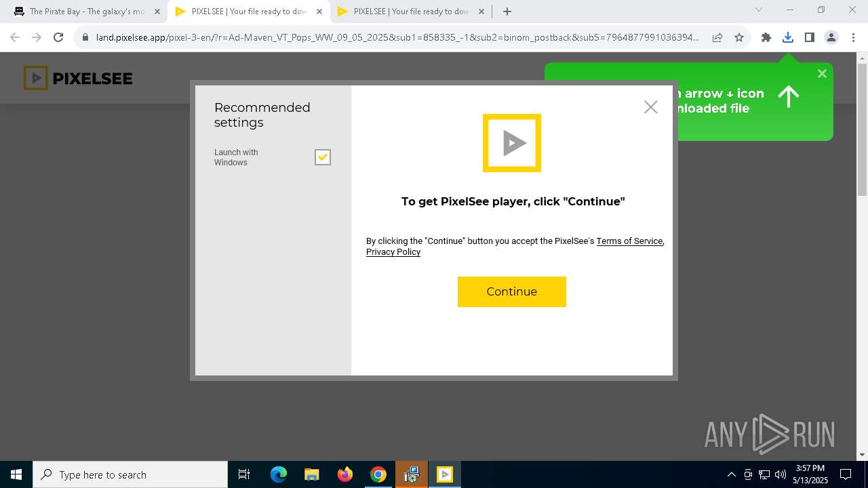Image resolution: width=868 pixels, height=488 pixels.
Task: Click the PixelSee app icon on taskbar
Action: point(445,474)
